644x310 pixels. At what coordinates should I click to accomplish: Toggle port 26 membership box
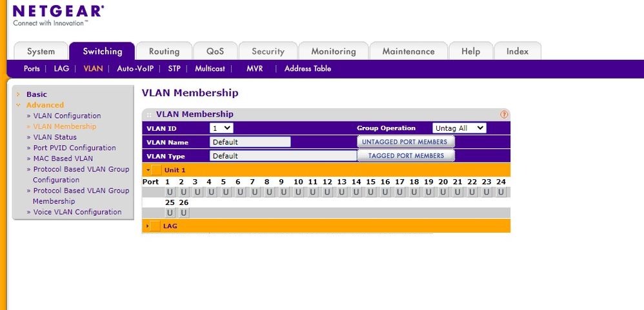184,213
